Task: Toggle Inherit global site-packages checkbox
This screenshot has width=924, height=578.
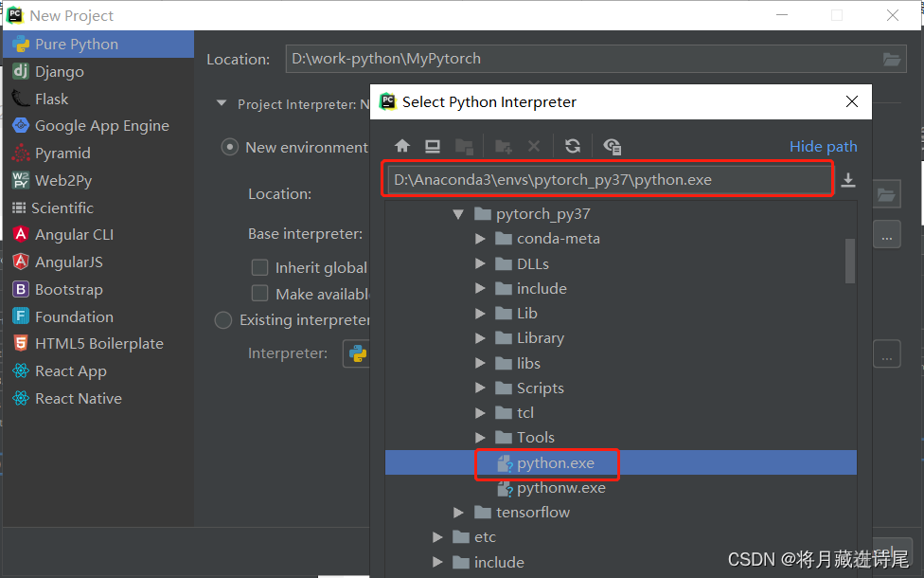Action: point(259,267)
